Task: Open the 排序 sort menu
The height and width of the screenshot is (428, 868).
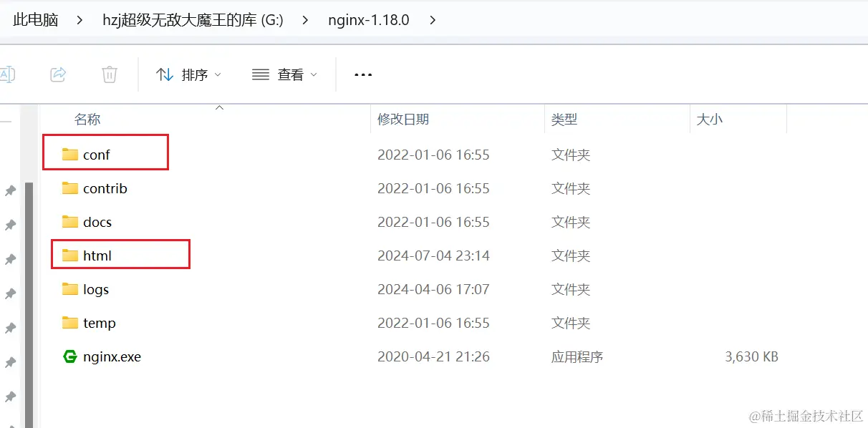Action: point(189,74)
